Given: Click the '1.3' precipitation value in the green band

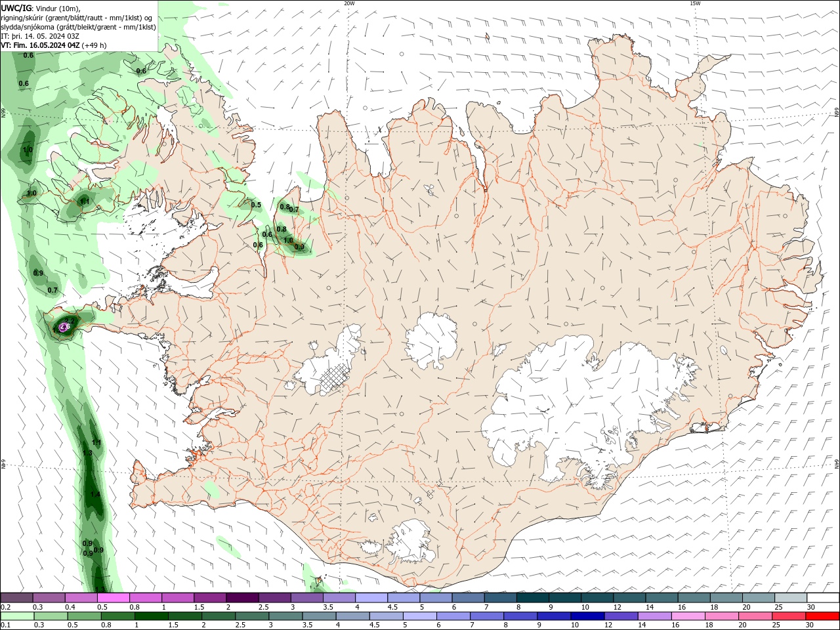Looking at the screenshot, I should point(87,453).
